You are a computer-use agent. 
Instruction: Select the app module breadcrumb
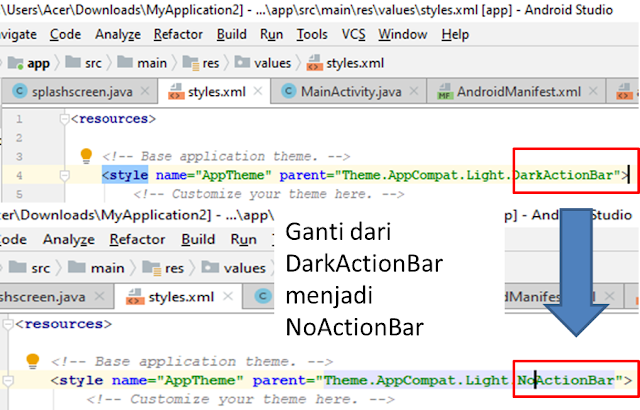[29, 63]
